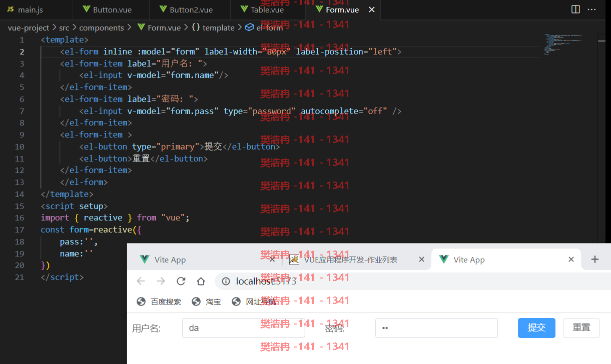611x364 pixels.
Task: Reload the localhost page
Action: pyautogui.click(x=181, y=281)
